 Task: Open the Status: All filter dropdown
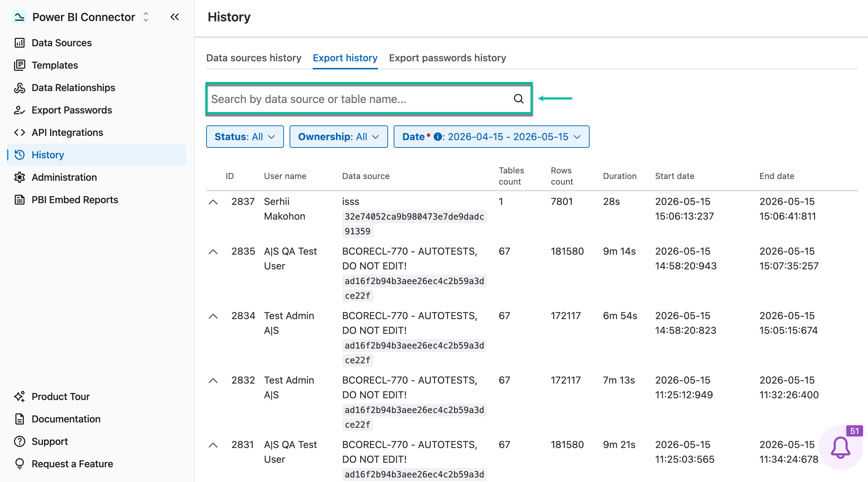pyautogui.click(x=245, y=137)
